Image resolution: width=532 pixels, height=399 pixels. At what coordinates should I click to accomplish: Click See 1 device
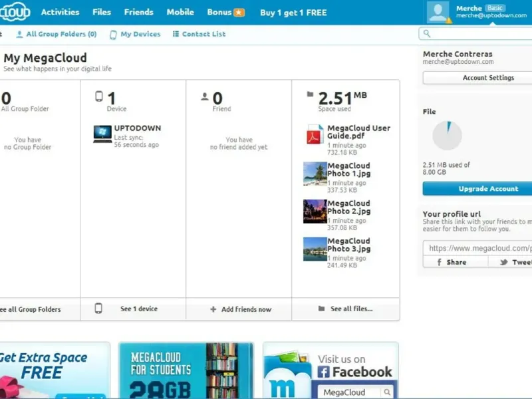pos(139,309)
